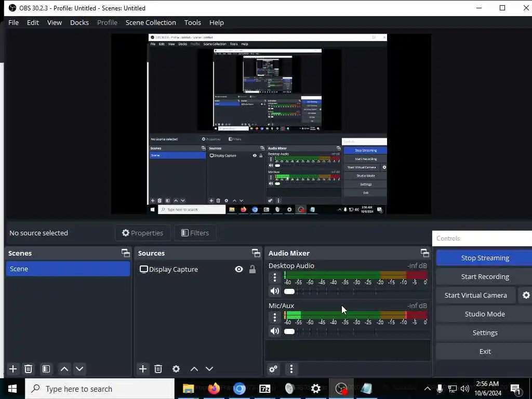Click Start Virtual Camera button
The image size is (532, 399).
(476, 295)
